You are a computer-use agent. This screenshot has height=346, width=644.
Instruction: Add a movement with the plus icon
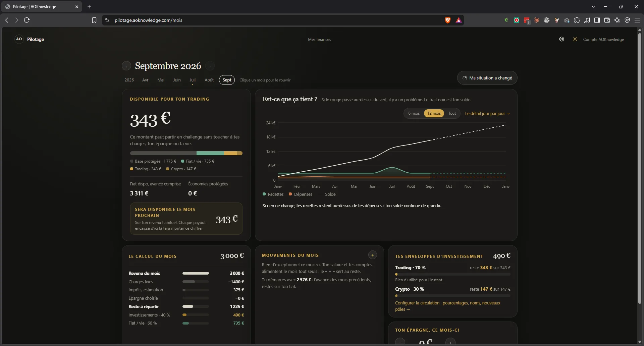click(x=372, y=255)
